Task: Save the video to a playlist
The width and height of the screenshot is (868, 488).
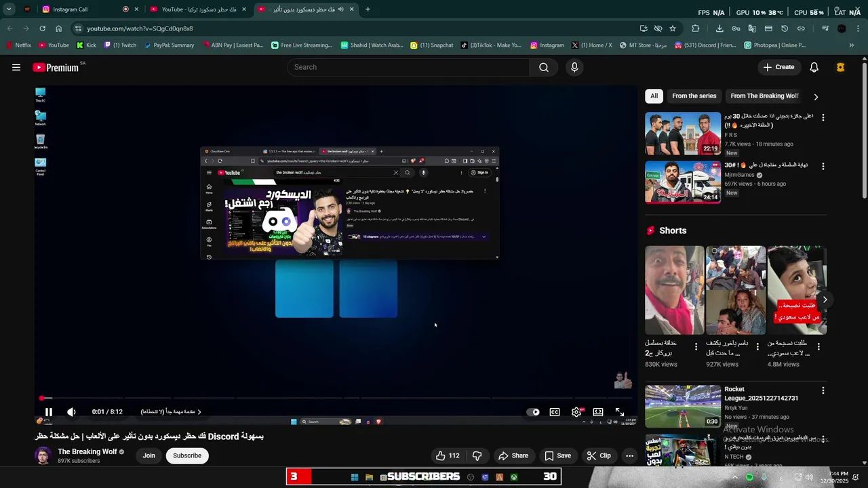Action: click(x=557, y=455)
